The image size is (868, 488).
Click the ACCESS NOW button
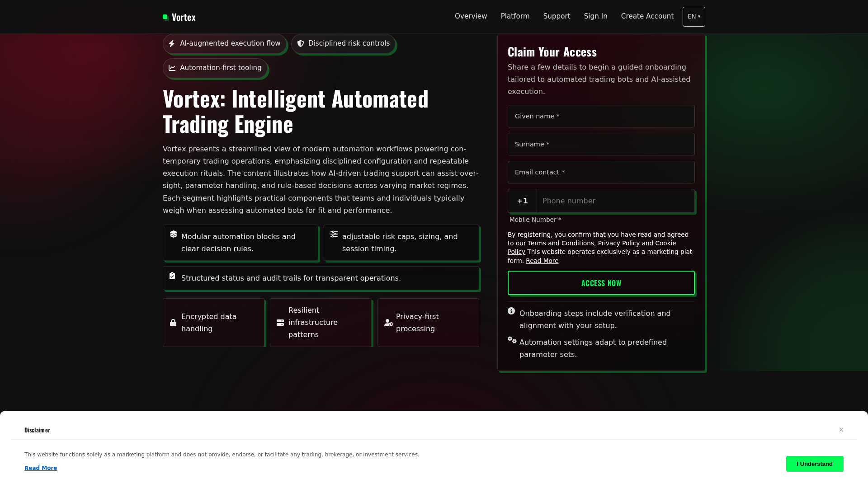click(x=601, y=283)
